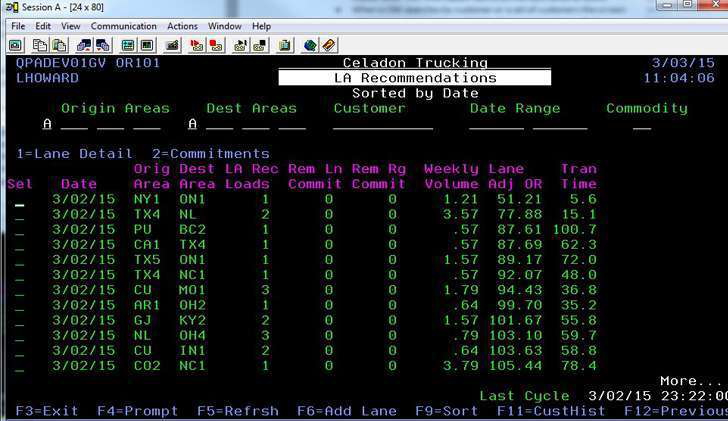Viewport: 728px width, 421px height.
Task: Click the 2=Commitments option text
Action: [x=211, y=154]
